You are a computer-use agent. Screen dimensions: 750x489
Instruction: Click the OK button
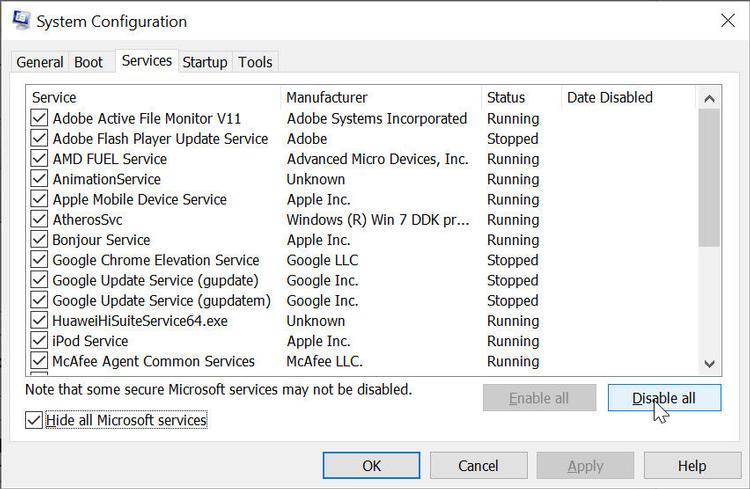[x=371, y=465]
